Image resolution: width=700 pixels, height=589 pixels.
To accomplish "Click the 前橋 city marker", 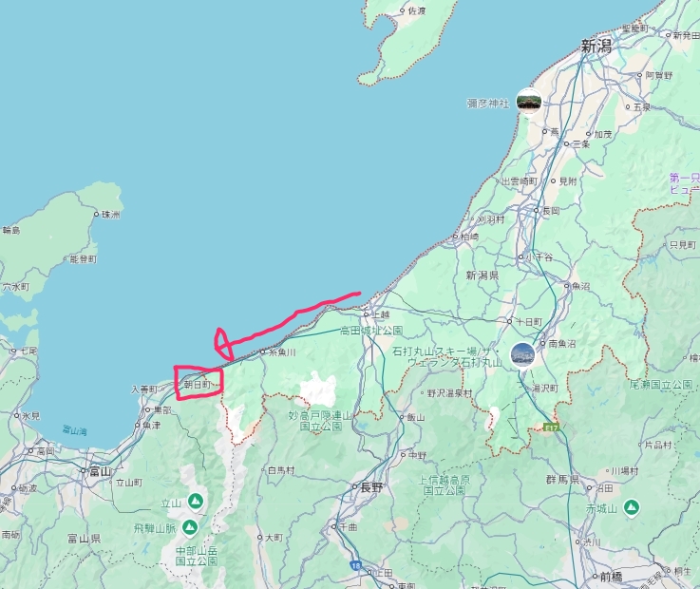I will tap(596, 577).
